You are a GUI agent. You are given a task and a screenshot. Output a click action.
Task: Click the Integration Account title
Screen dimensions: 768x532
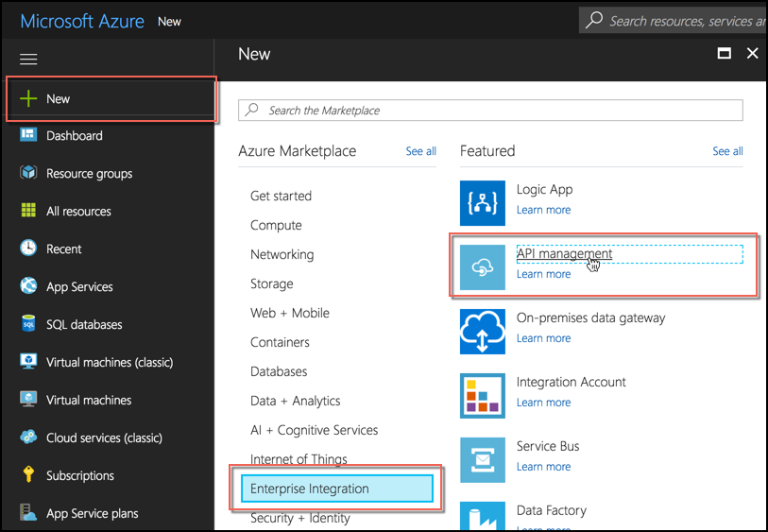pos(572,382)
